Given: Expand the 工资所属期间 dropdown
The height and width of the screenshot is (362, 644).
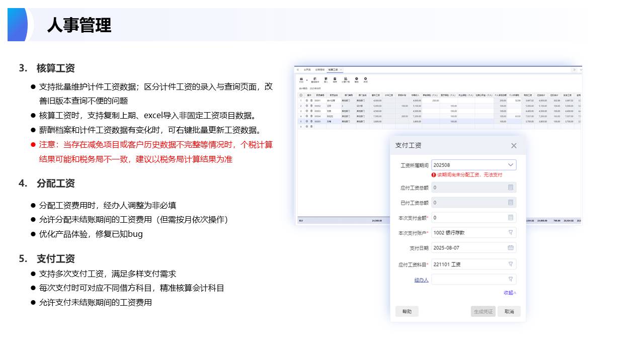Looking at the screenshot, I should 510,165.
